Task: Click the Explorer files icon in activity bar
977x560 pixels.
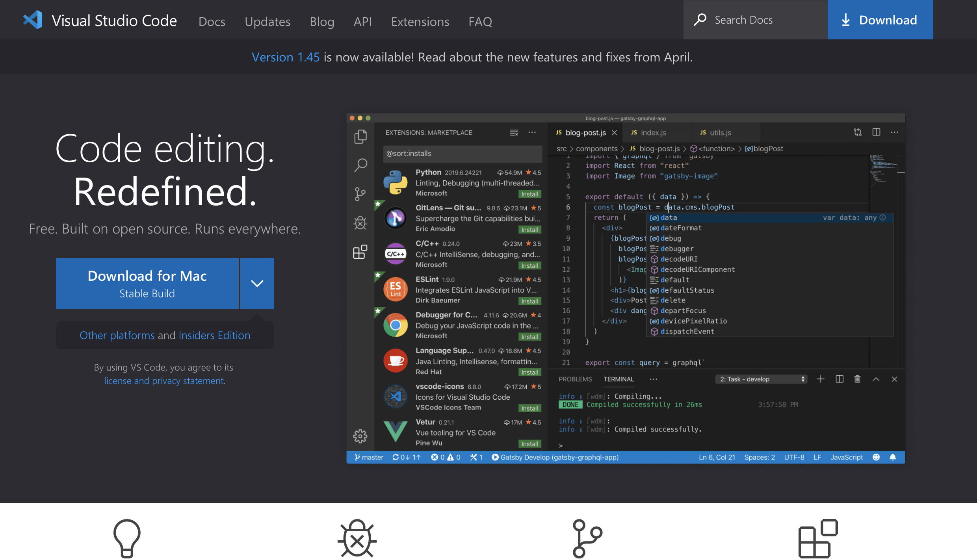Action: click(360, 137)
